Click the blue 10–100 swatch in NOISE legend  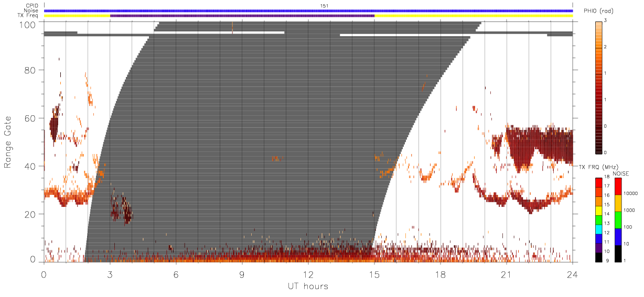coord(618,237)
